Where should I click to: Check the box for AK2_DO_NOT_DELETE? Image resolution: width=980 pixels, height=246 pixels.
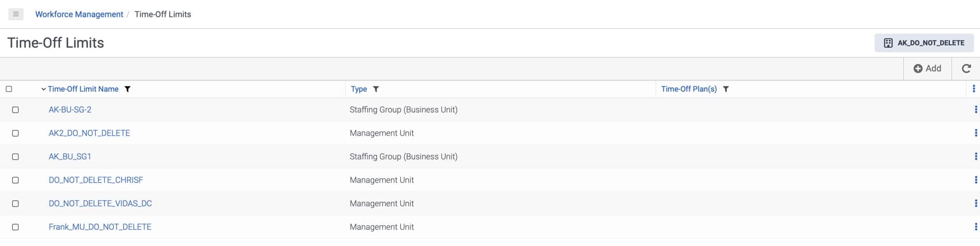click(x=16, y=133)
